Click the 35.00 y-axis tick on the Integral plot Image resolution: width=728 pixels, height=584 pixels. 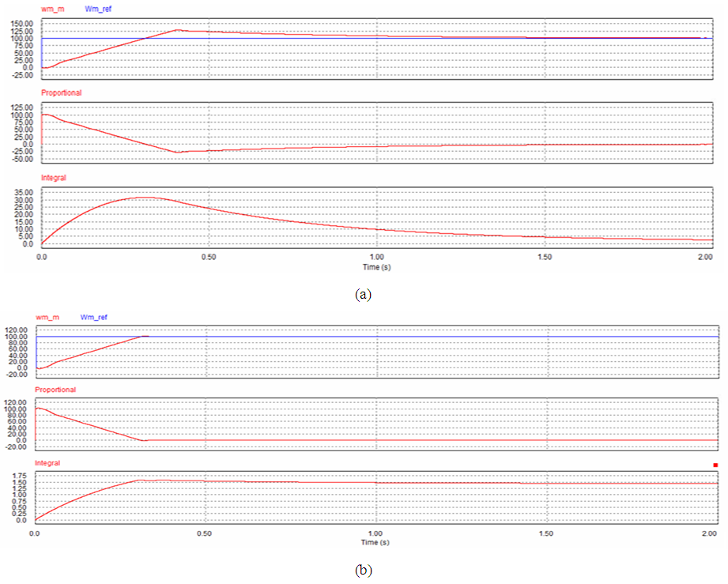click(24, 192)
